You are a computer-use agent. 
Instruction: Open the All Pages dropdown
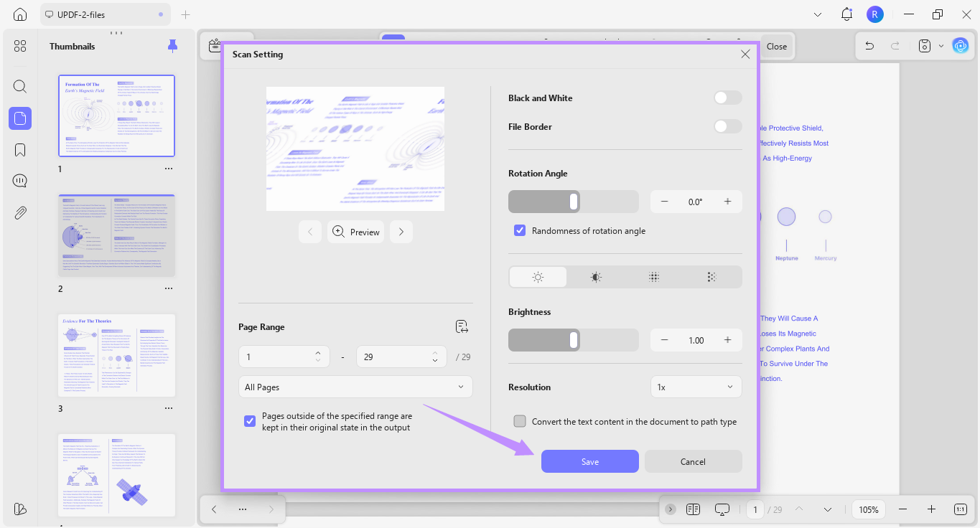tap(355, 386)
